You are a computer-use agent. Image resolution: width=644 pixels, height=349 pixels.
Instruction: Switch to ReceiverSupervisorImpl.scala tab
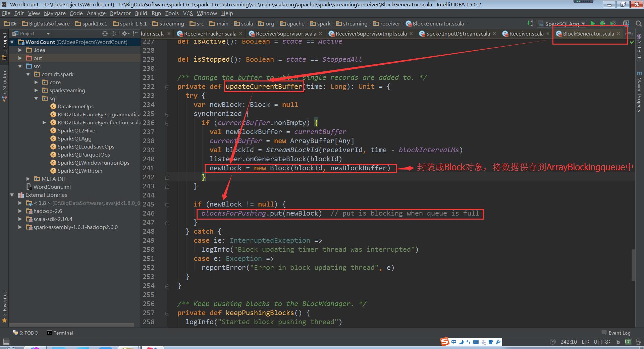pos(371,34)
